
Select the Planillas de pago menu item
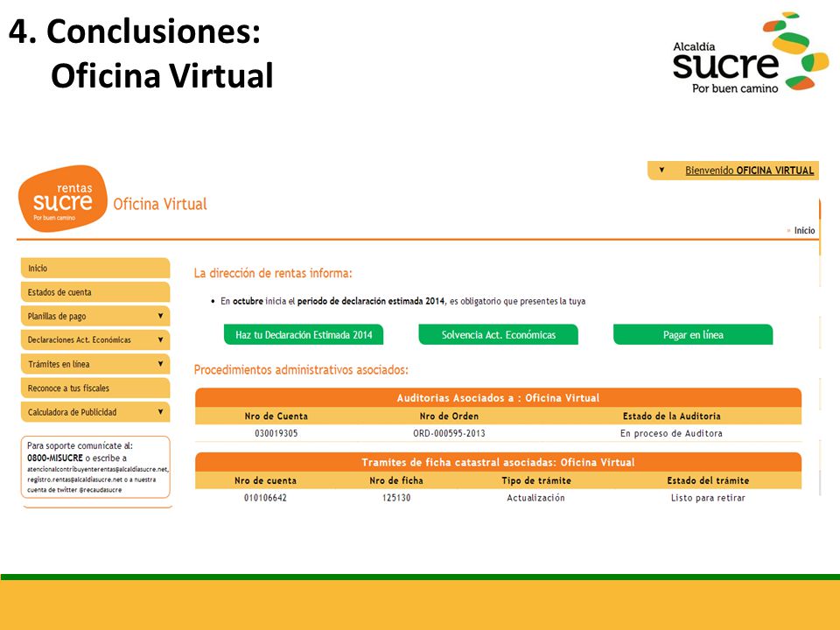coord(95,316)
